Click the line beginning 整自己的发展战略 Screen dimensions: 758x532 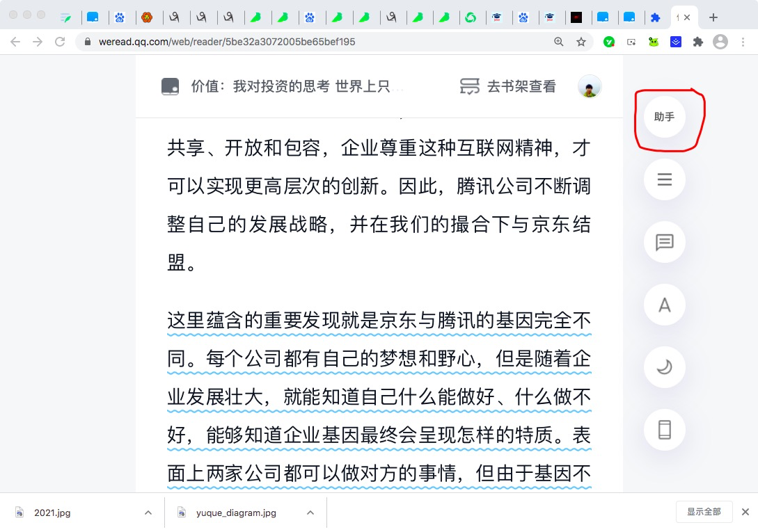[379, 225]
